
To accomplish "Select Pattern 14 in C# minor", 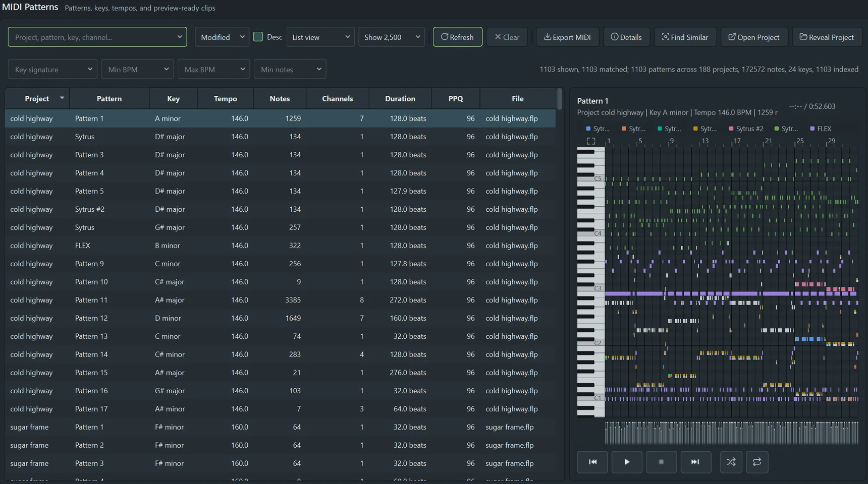I will 280,354.
